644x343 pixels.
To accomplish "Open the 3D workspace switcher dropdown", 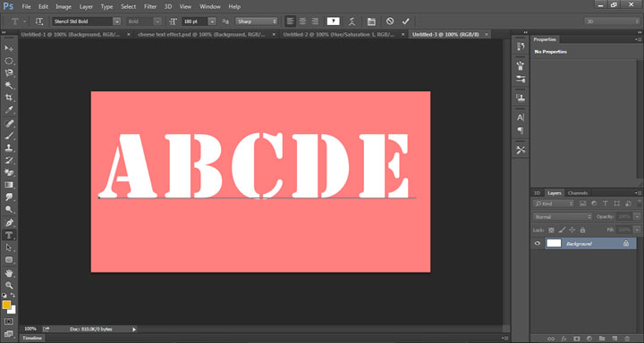I will [612, 21].
